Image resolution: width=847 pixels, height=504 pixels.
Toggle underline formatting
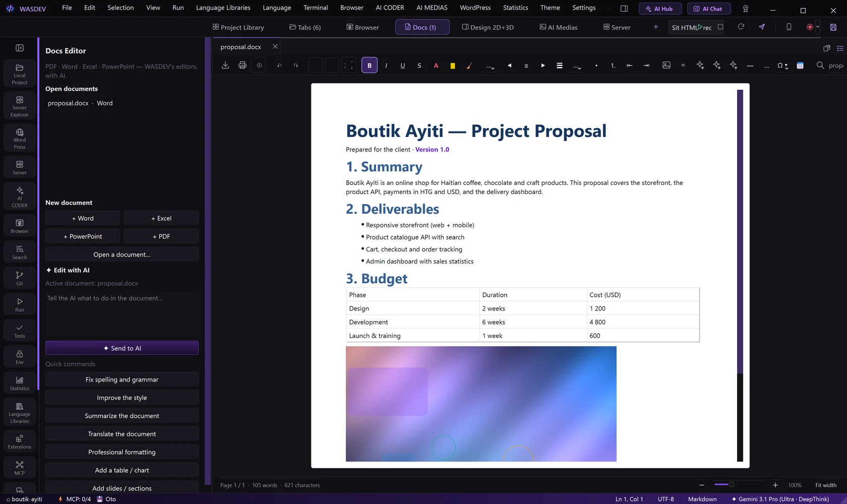[x=403, y=66]
